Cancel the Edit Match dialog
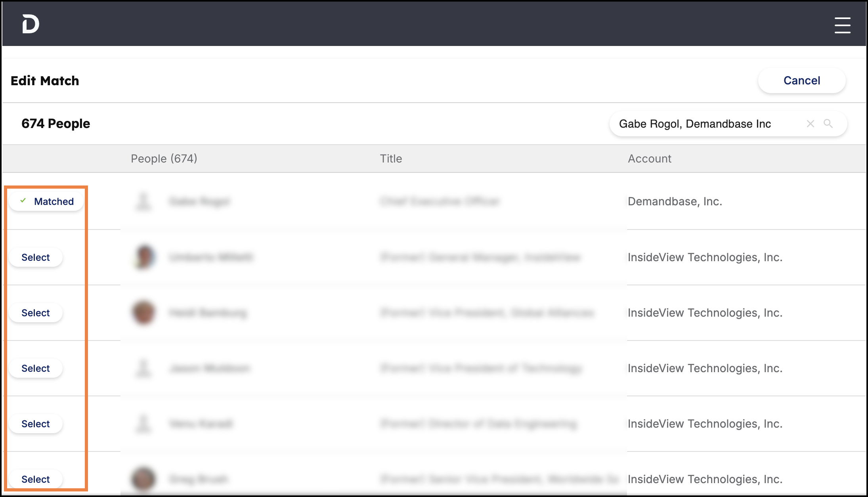The height and width of the screenshot is (497, 868). pos(802,80)
